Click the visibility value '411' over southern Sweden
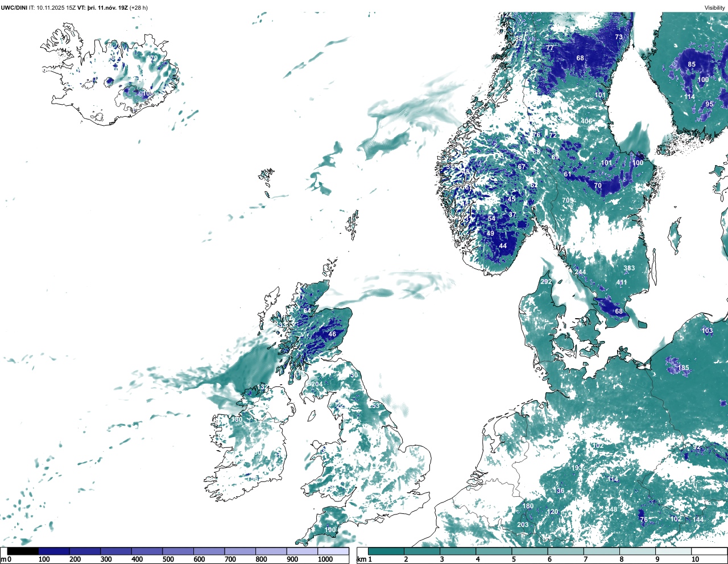 point(622,282)
